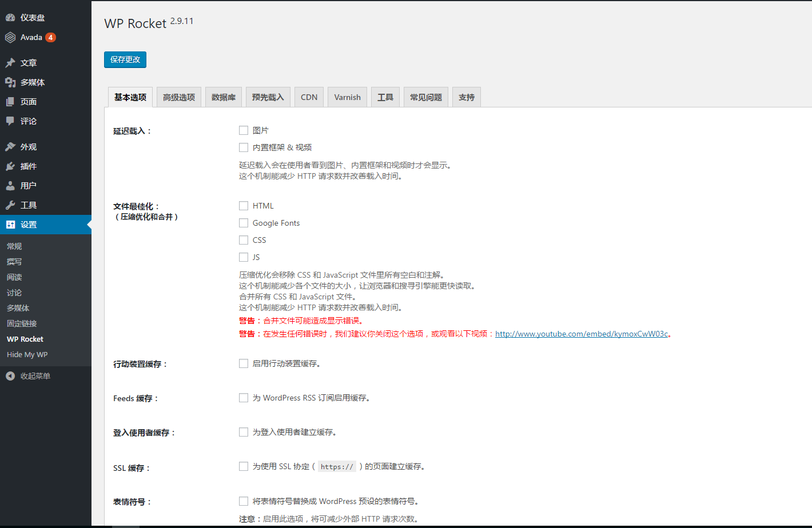Open the YouTube tutorial link

point(582,334)
